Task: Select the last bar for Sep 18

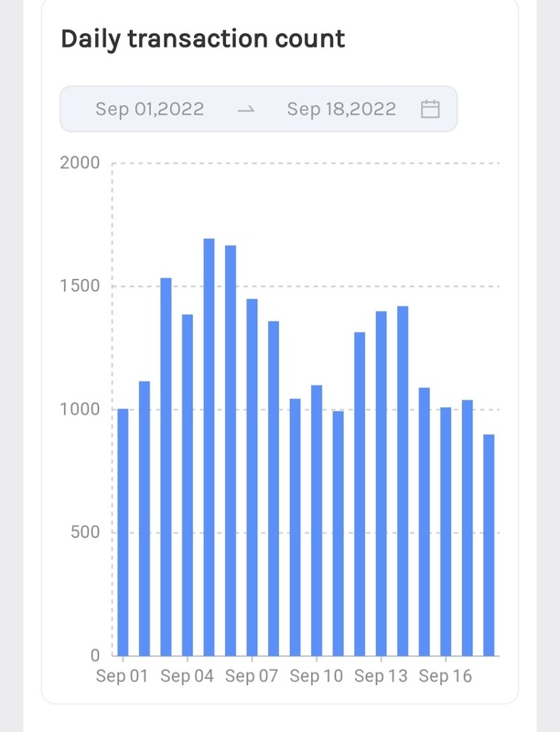Action: pos(489,544)
